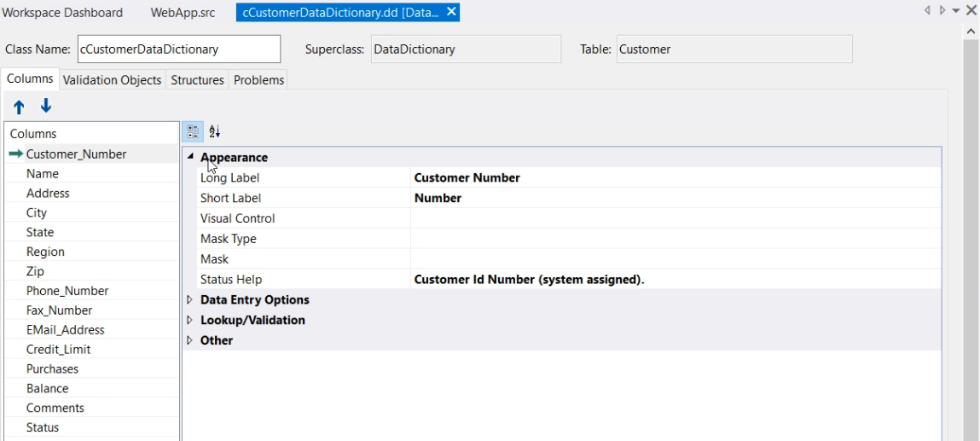Select the Credit_Limit column
The image size is (980, 441).
click(58, 350)
